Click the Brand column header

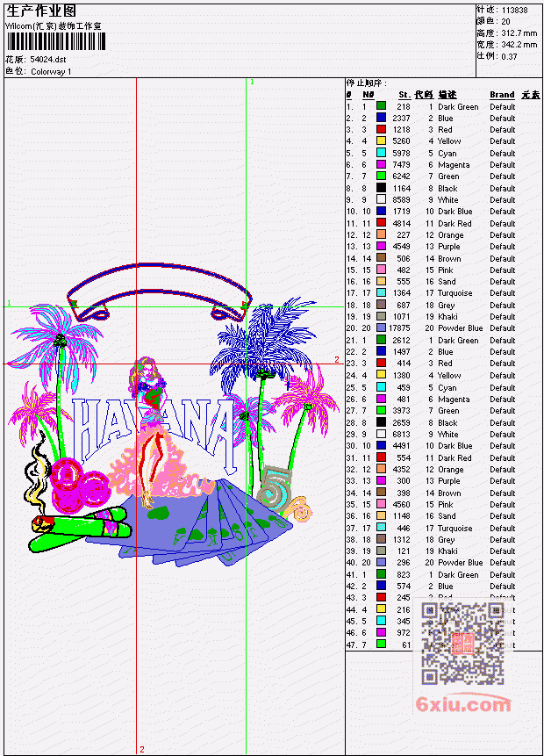(x=502, y=95)
